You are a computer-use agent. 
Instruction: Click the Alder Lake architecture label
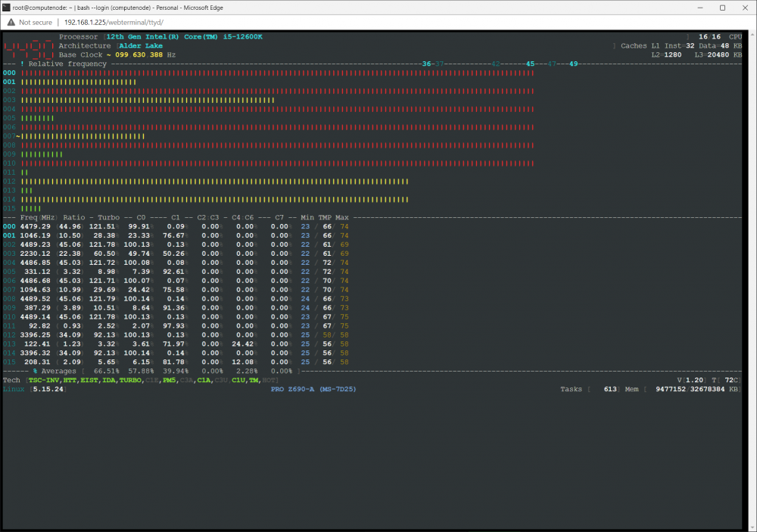coord(141,46)
